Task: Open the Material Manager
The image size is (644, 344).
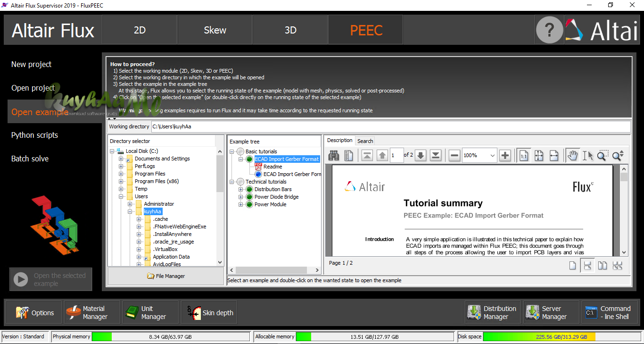Action: (92, 312)
